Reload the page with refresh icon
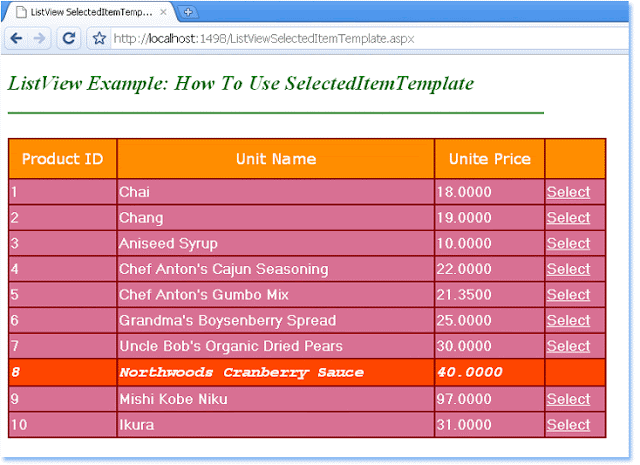The height and width of the screenshot is (465, 640). coord(69,38)
